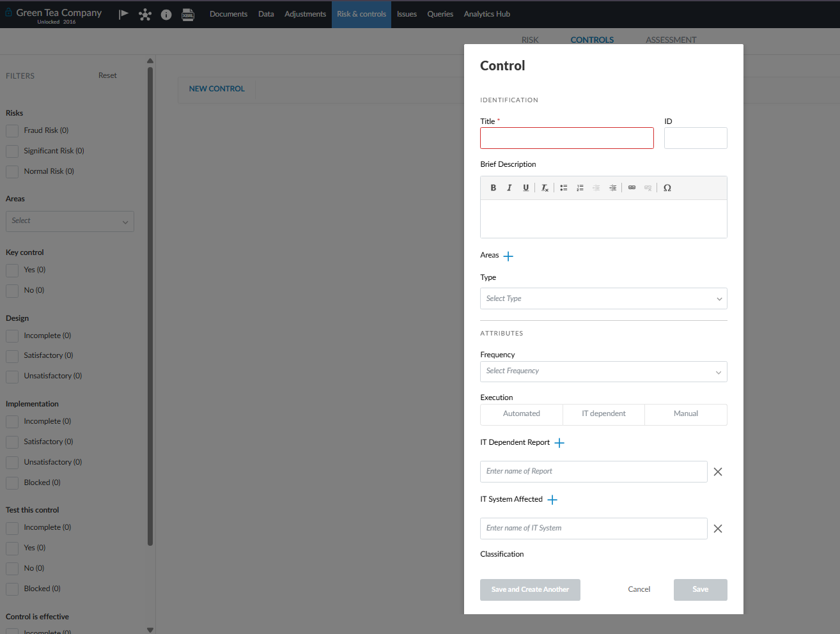Open the Select Frequency dropdown
Screen dimensions: 840x634
click(x=603, y=371)
